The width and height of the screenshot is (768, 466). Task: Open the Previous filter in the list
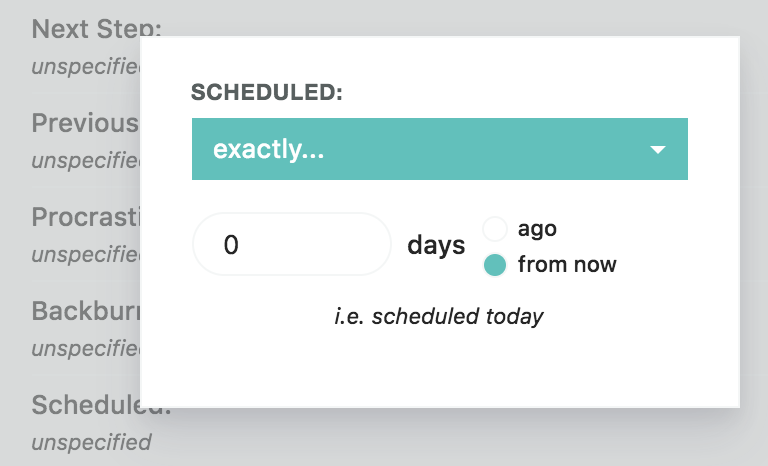tap(85, 123)
